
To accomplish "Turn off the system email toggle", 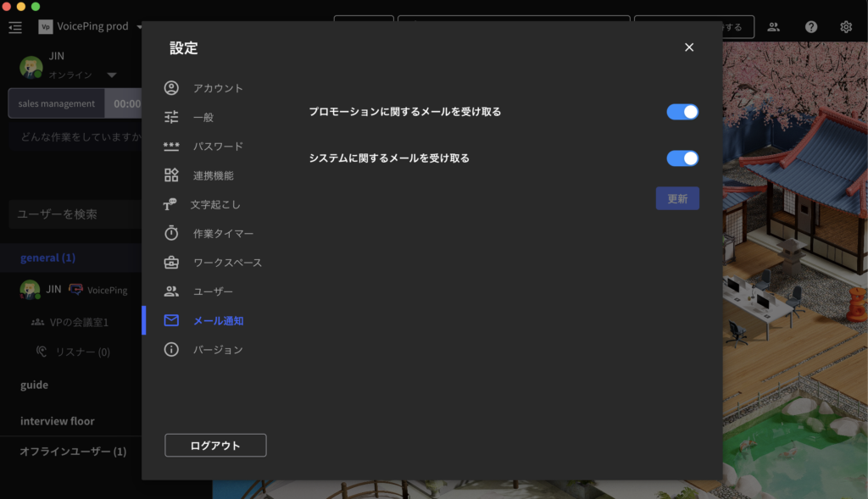I will 682,158.
